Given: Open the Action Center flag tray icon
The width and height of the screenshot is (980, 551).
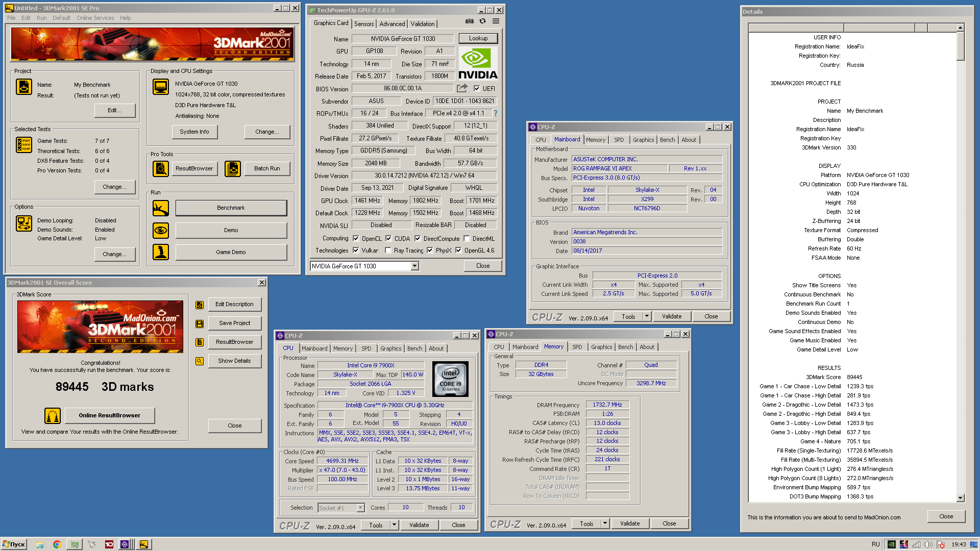Looking at the screenshot, I should [x=941, y=544].
